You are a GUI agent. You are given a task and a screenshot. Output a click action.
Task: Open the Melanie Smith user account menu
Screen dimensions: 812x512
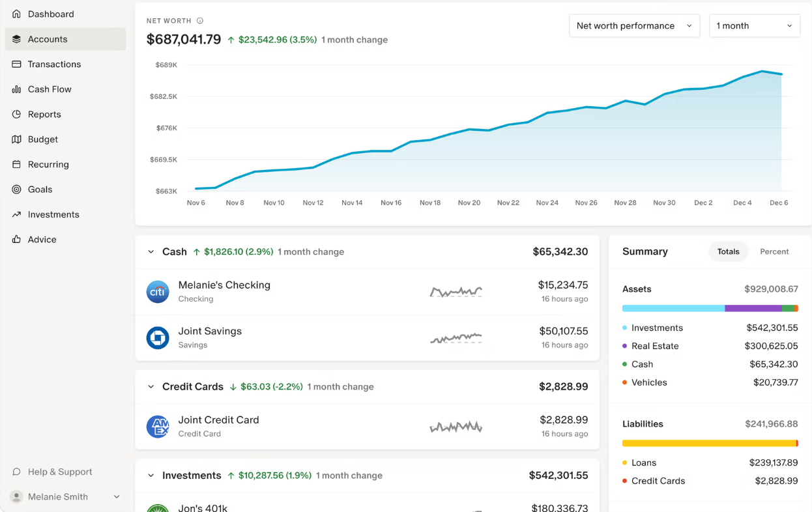tap(65, 497)
